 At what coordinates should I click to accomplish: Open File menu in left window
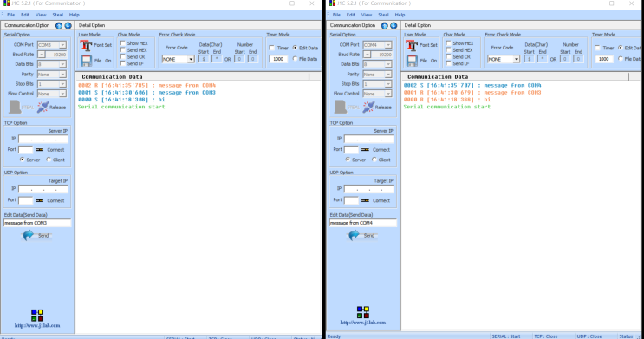click(11, 15)
